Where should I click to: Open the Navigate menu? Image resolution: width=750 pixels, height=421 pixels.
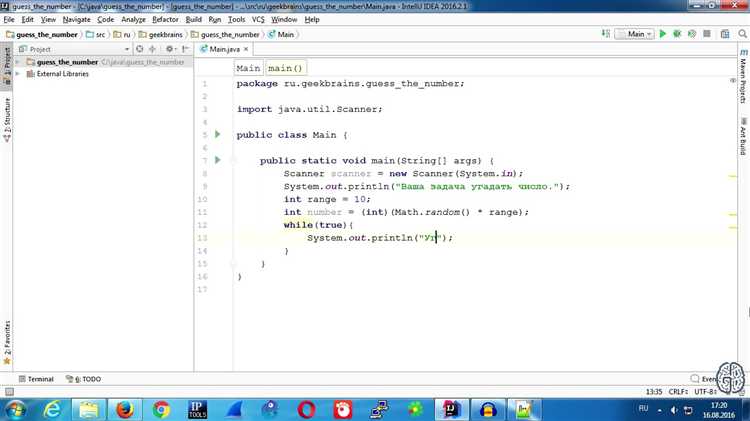[77, 20]
